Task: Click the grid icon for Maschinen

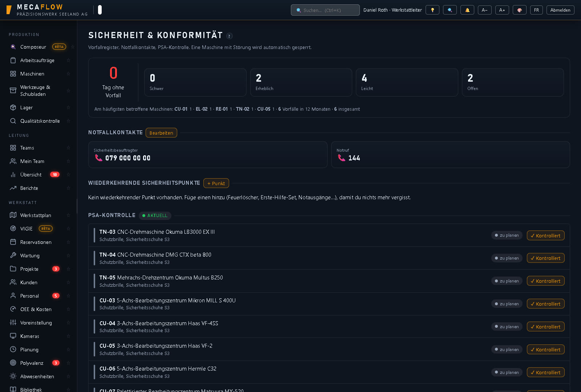Action: pyautogui.click(x=13, y=74)
